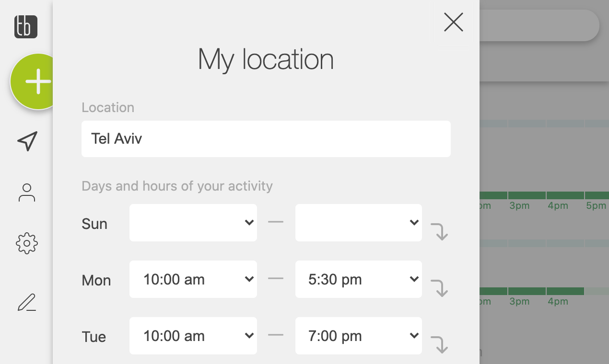The height and width of the screenshot is (364, 609).
Task: Select the pencil edit icon
Action: pyautogui.click(x=26, y=302)
